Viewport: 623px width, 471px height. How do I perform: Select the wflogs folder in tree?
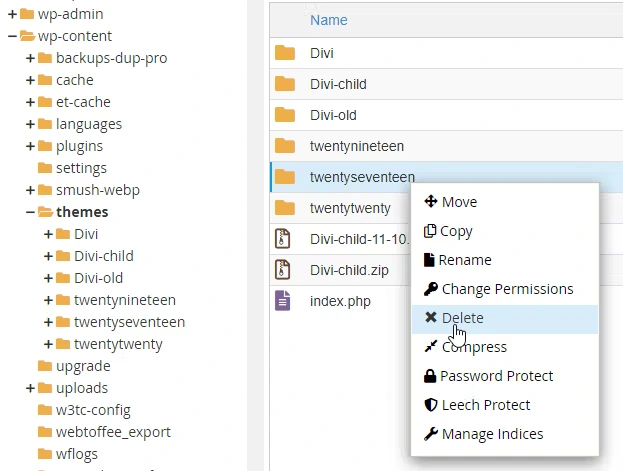(x=78, y=454)
